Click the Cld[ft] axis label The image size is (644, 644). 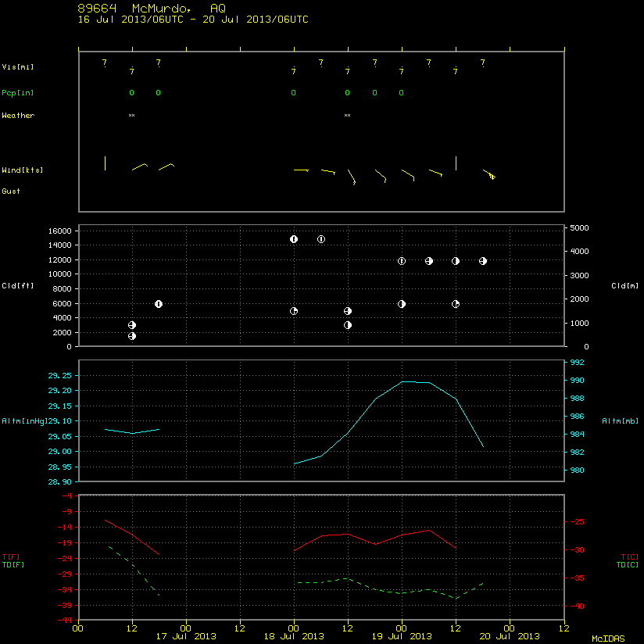18,286
